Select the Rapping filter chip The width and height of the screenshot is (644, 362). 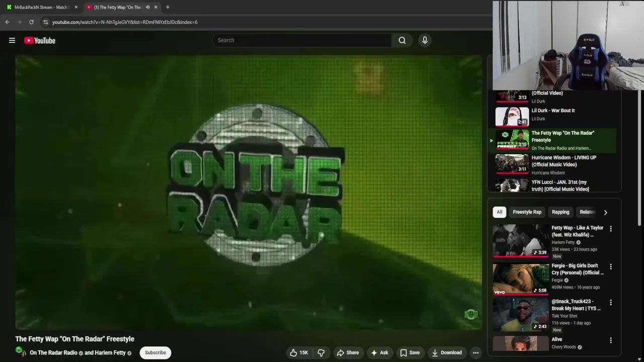[560, 212]
